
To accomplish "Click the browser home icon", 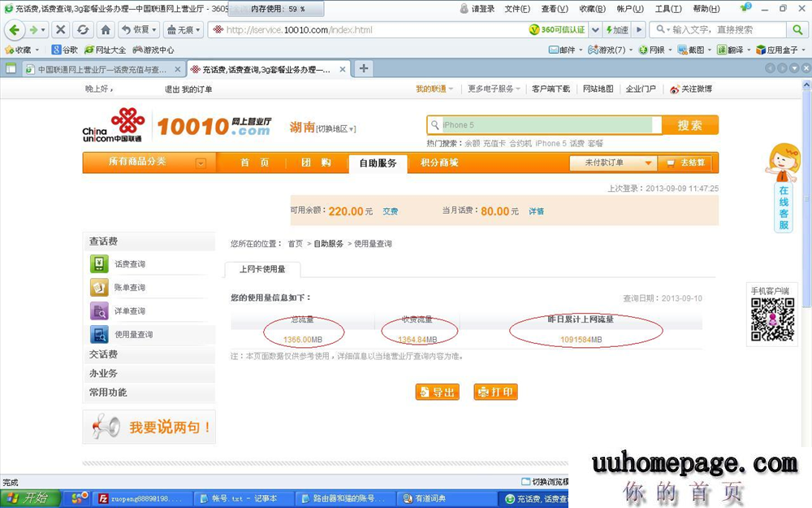I will tap(106, 29).
